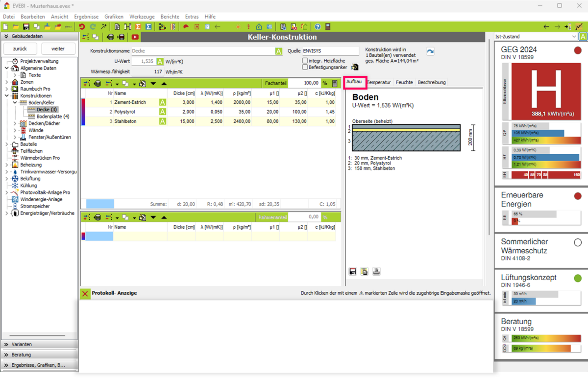Enable the integr. Heizfläche checkbox

tap(305, 61)
